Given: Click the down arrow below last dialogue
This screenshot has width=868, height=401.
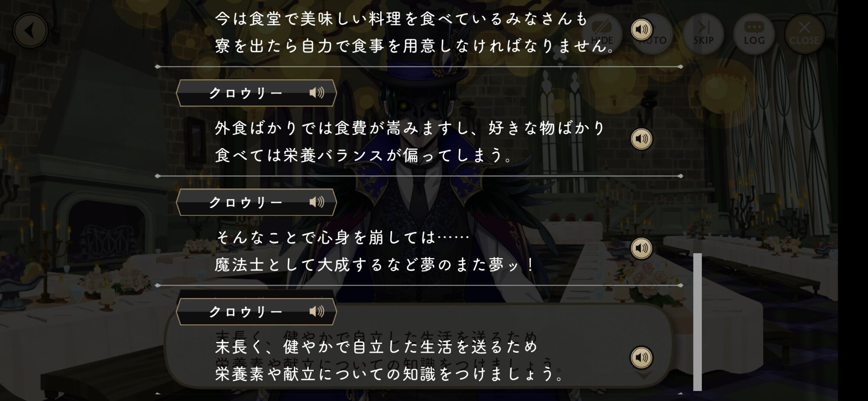Looking at the screenshot, I should click(644, 375).
